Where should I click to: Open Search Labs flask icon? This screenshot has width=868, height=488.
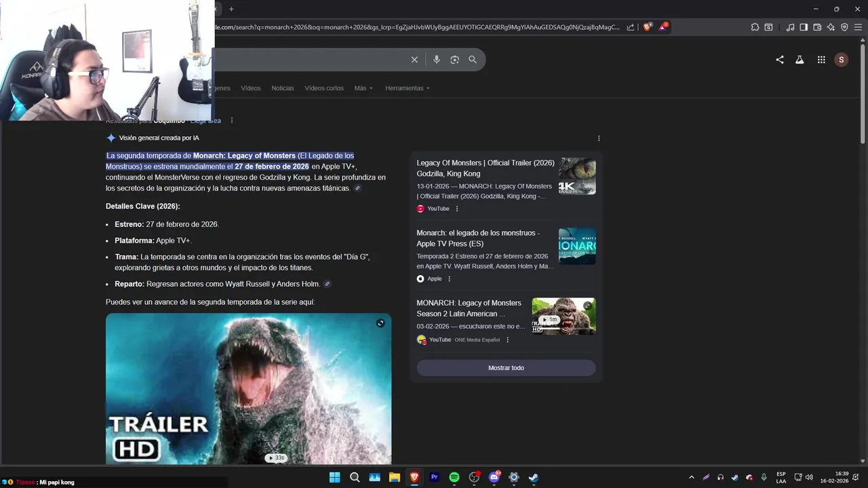tap(800, 60)
